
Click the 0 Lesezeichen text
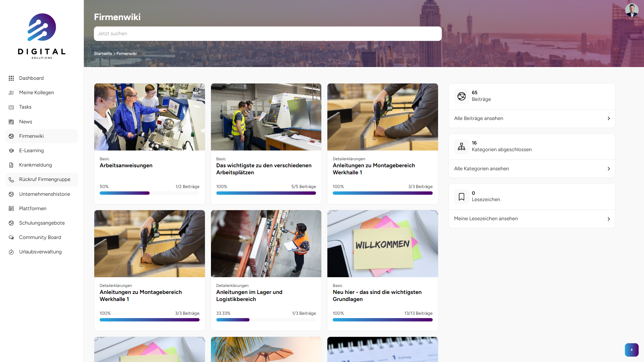486,196
